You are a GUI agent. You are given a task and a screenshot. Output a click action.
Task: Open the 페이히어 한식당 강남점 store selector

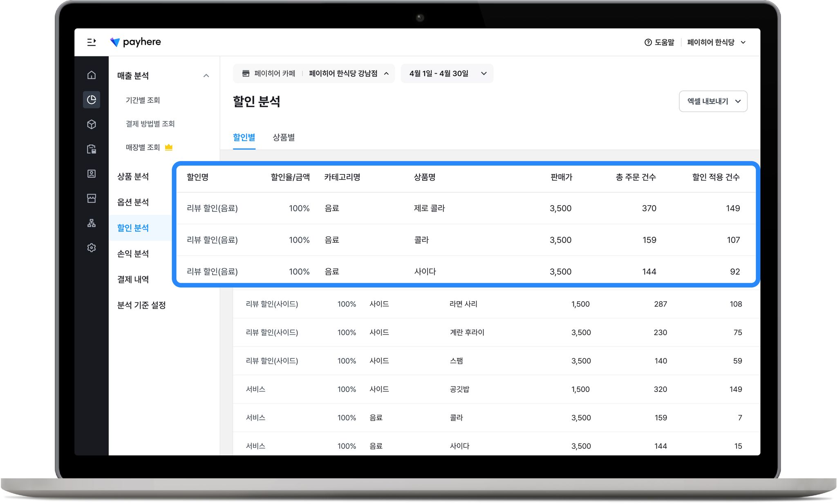tap(349, 74)
